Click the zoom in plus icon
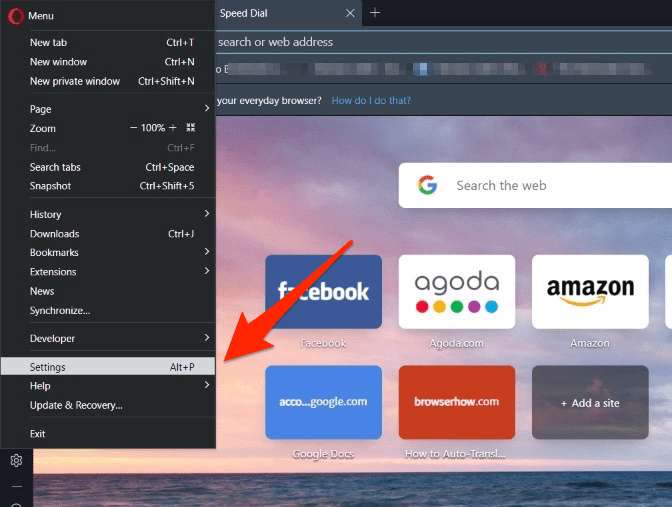The image size is (672, 507). tap(172, 128)
